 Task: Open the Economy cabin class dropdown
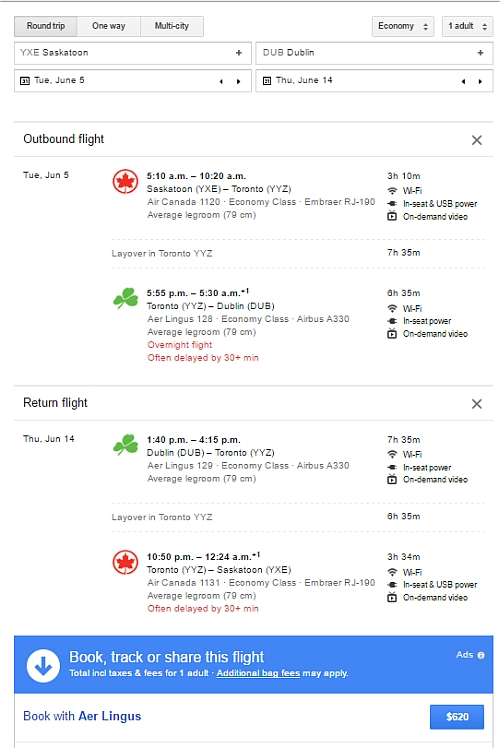point(403,26)
